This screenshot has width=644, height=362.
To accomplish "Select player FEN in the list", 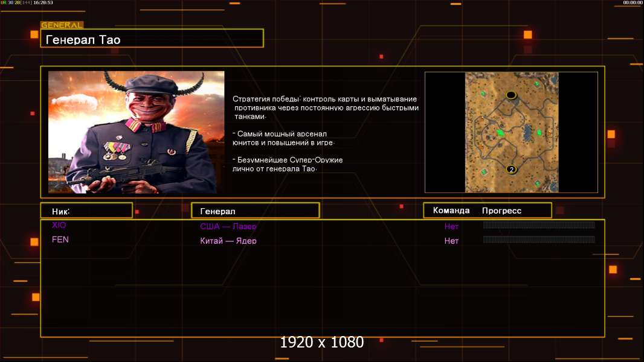I will tap(60, 240).
